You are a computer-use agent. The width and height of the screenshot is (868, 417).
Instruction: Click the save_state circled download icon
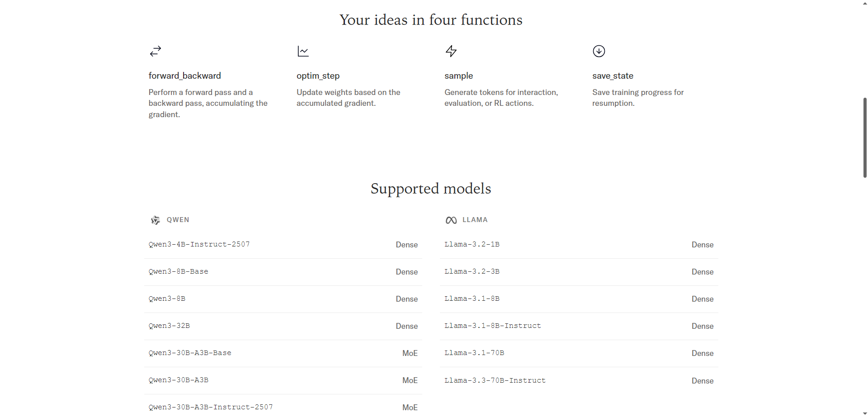pos(599,51)
